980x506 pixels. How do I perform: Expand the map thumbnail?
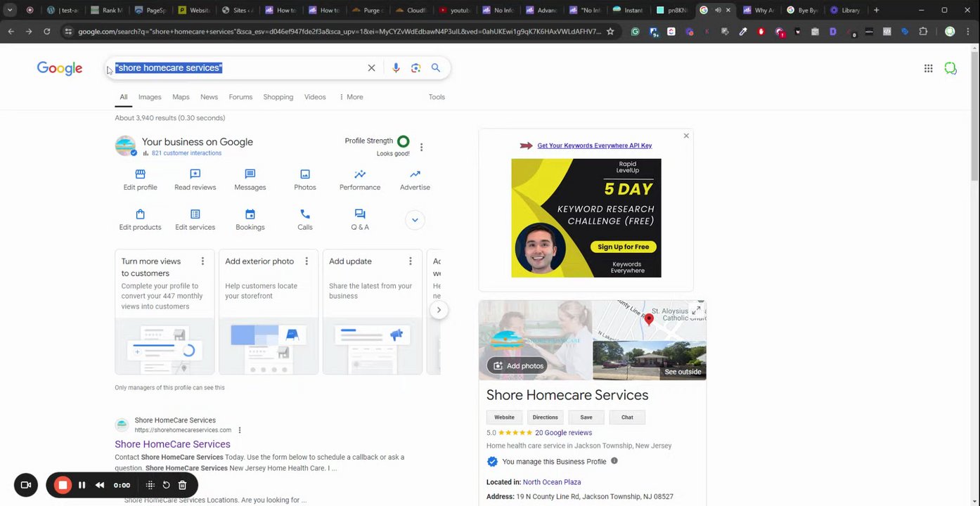[697, 310]
